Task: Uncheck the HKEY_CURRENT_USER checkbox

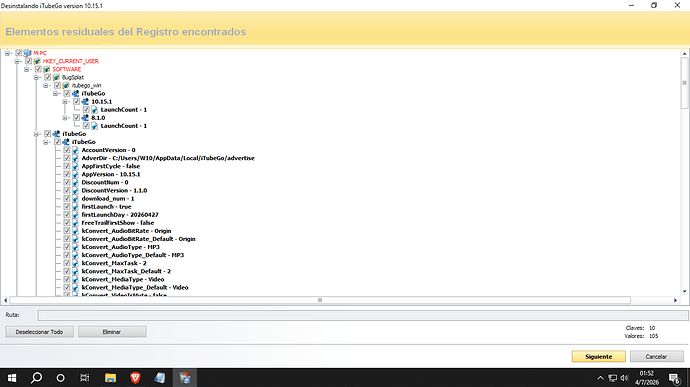Action: [x=28, y=61]
